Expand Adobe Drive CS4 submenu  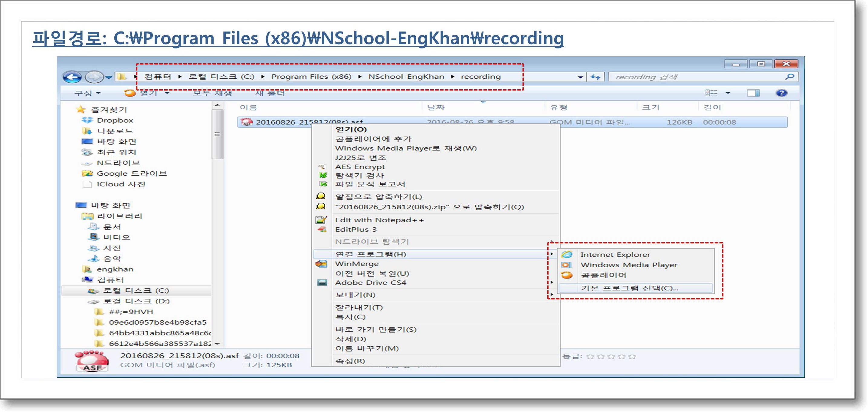371,282
